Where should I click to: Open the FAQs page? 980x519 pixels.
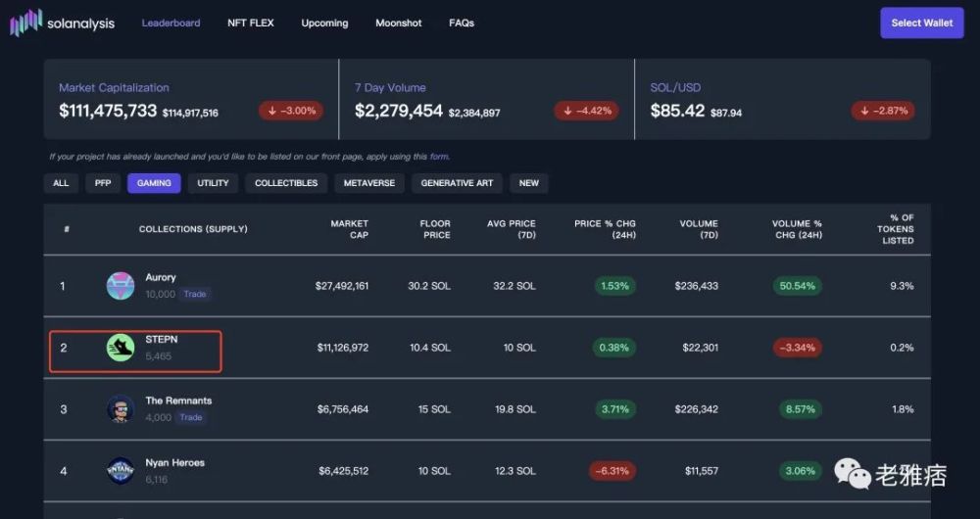pyautogui.click(x=462, y=24)
